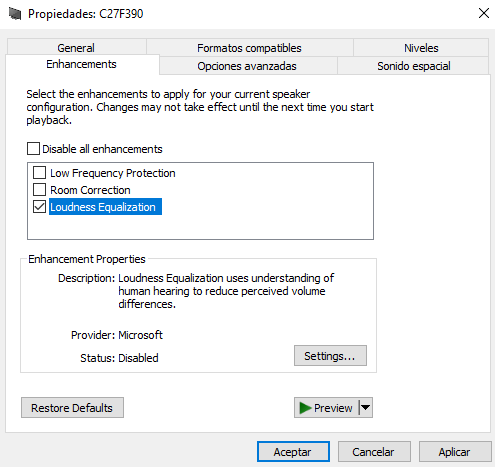Apply changes with Aplicar button

click(x=455, y=452)
